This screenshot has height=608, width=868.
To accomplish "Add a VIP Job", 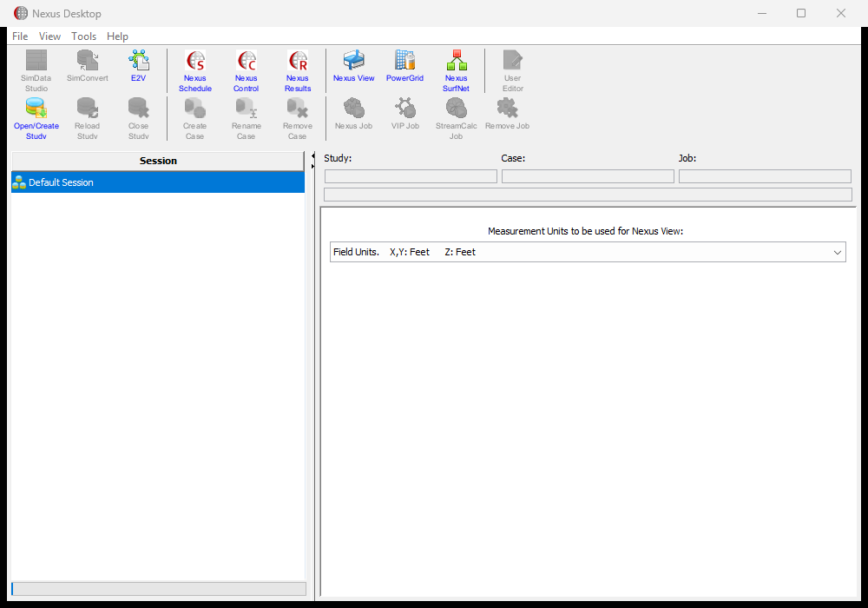I will [x=405, y=114].
